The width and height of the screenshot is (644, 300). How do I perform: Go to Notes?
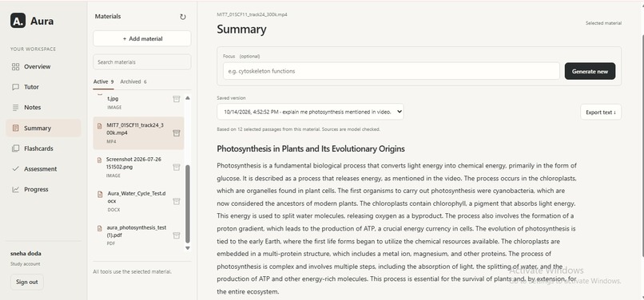point(43,108)
